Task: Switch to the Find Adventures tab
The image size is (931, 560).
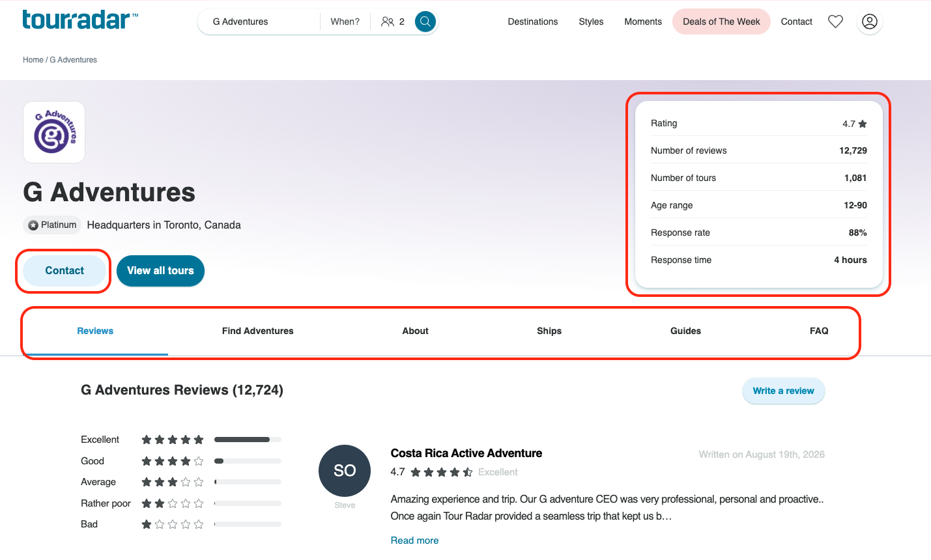Action: [x=258, y=331]
